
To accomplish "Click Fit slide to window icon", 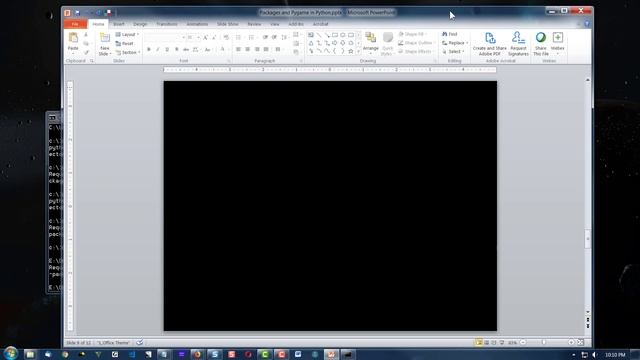I will 580,342.
